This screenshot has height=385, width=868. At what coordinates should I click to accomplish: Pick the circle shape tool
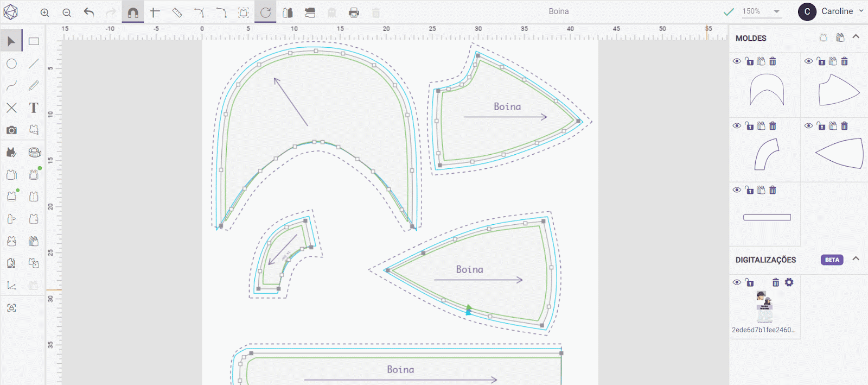(11, 64)
